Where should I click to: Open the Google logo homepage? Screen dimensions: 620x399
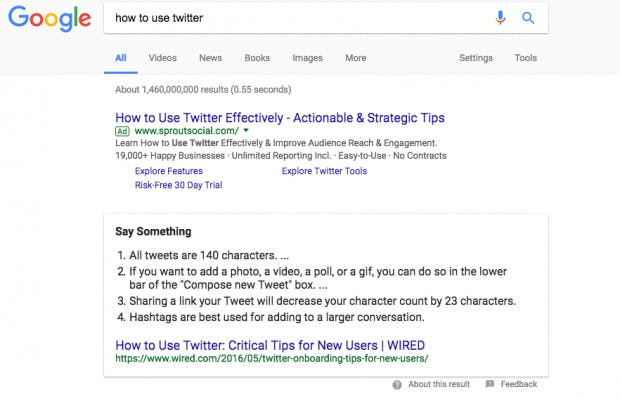pyautogui.click(x=50, y=19)
